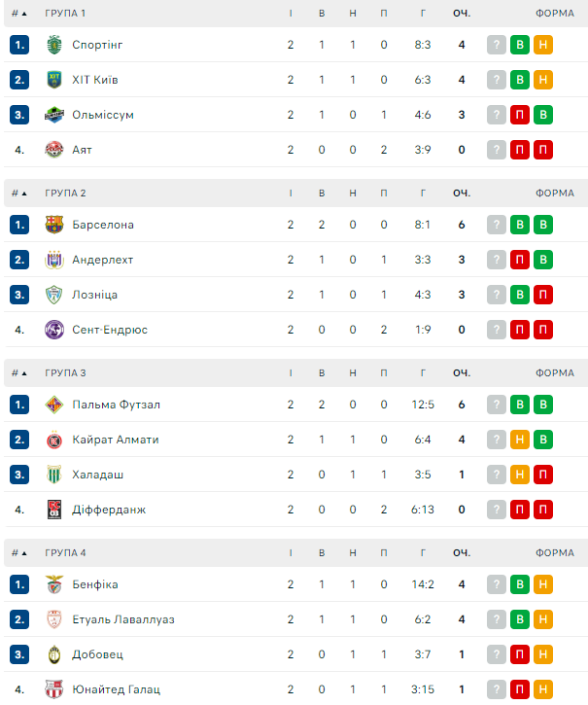Sort Група 1 by Г goals column
The image size is (588, 705).
423,13
